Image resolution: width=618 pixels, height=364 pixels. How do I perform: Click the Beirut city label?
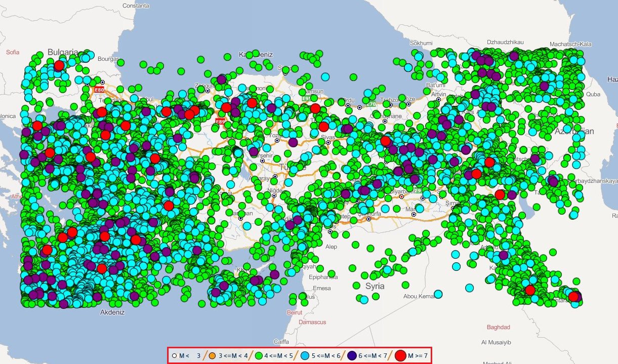click(x=294, y=312)
